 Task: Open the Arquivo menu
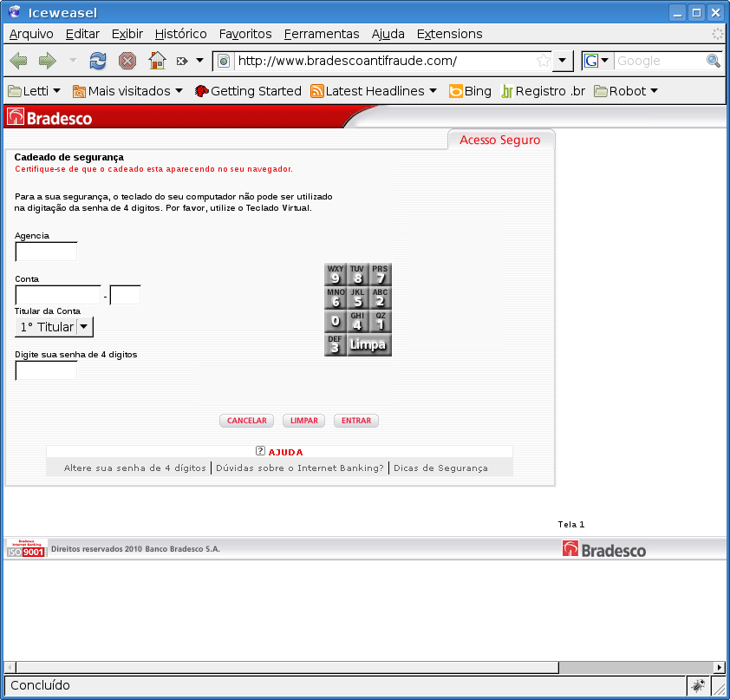coord(31,34)
